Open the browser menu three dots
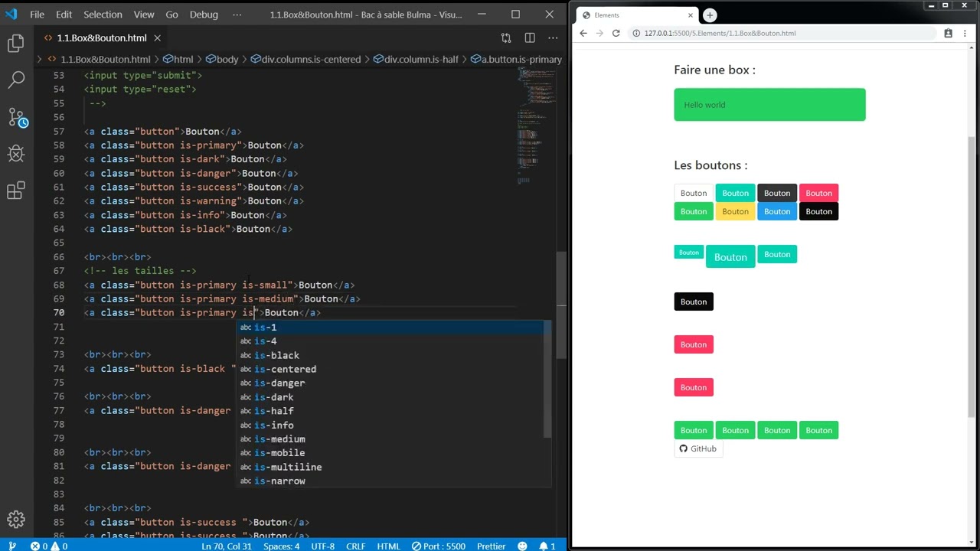The width and height of the screenshot is (980, 551). tap(965, 33)
